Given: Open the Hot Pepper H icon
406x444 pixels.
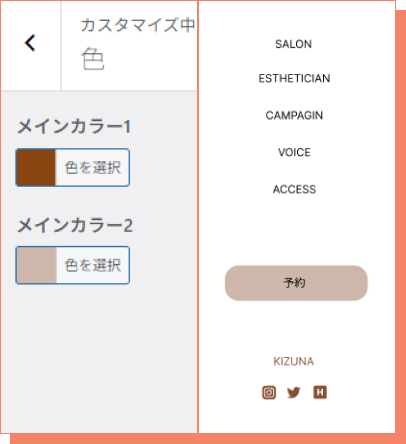Looking at the screenshot, I should [320, 392].
